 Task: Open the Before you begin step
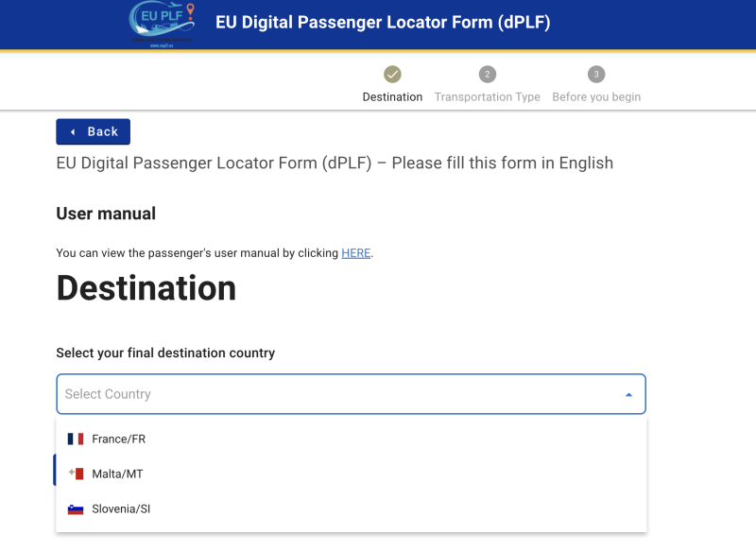(x=596, y=97)
